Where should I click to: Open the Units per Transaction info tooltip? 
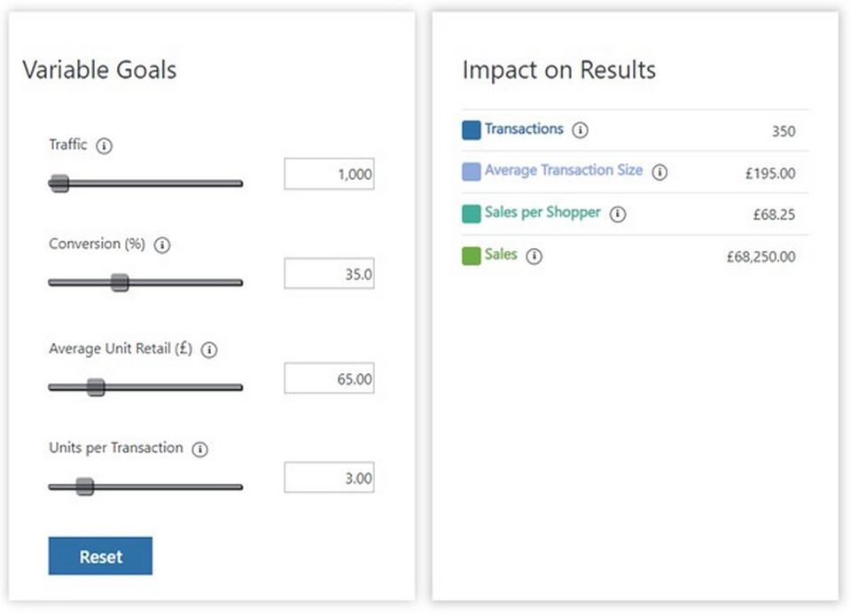[199, 448]
